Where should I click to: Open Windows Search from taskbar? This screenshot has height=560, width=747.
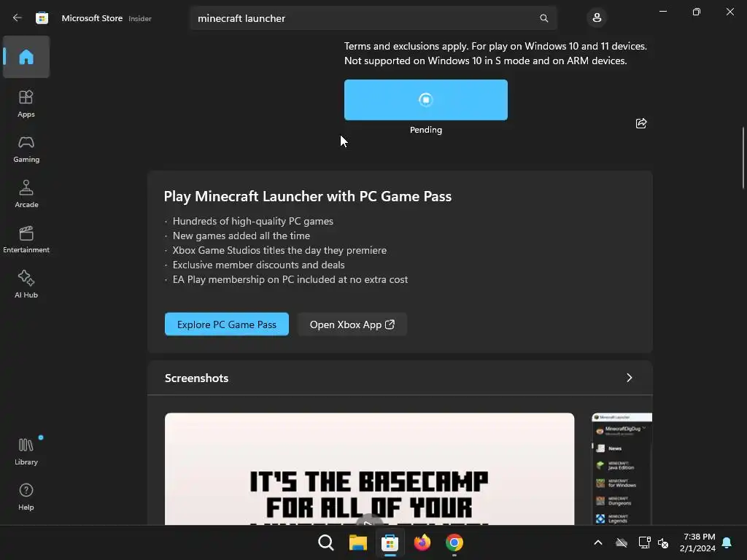[x=326, y=542]
